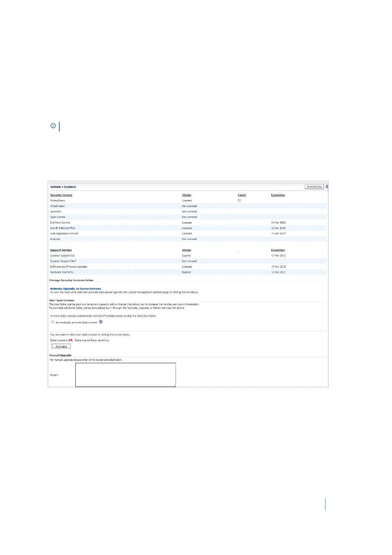The image size is (392, 555).
Task: Select the End Point Control row label
Action: pos(60,222)
